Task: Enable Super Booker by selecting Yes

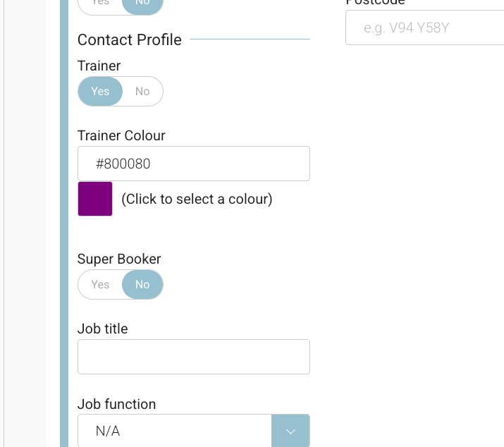Action: coord(100,285)
